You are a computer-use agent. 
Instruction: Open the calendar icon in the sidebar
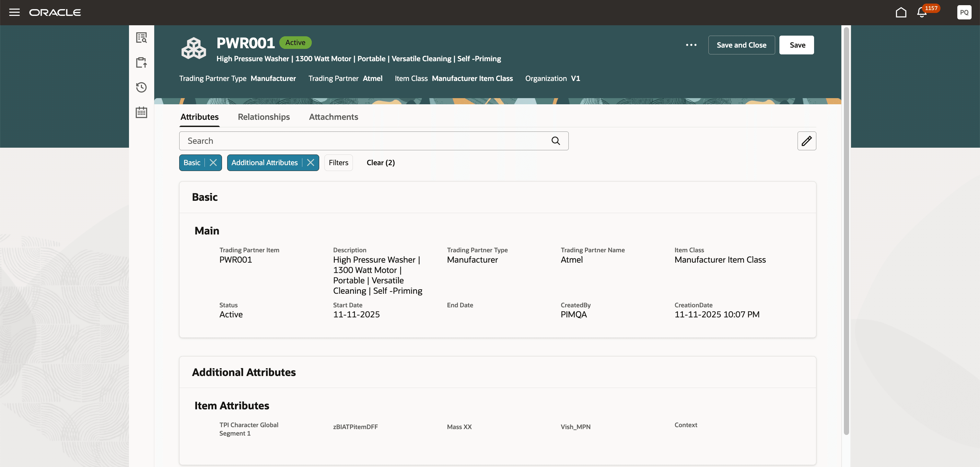tap(141, 112)
